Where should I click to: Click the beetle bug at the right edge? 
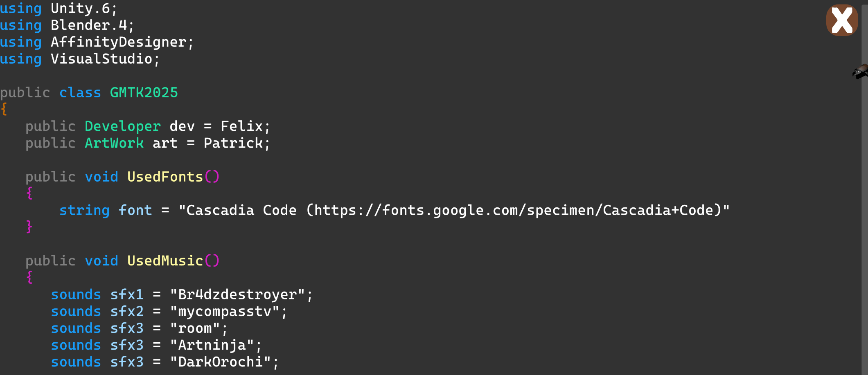(861, 72)
